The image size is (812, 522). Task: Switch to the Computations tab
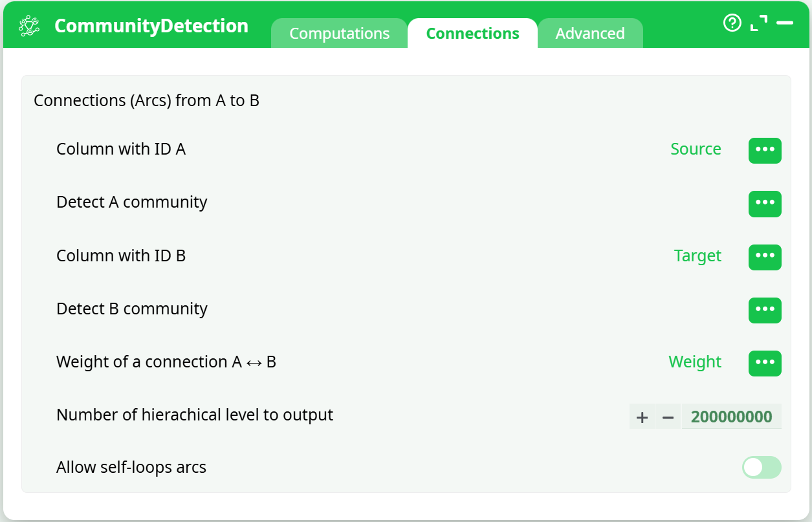tap(339, 33)
